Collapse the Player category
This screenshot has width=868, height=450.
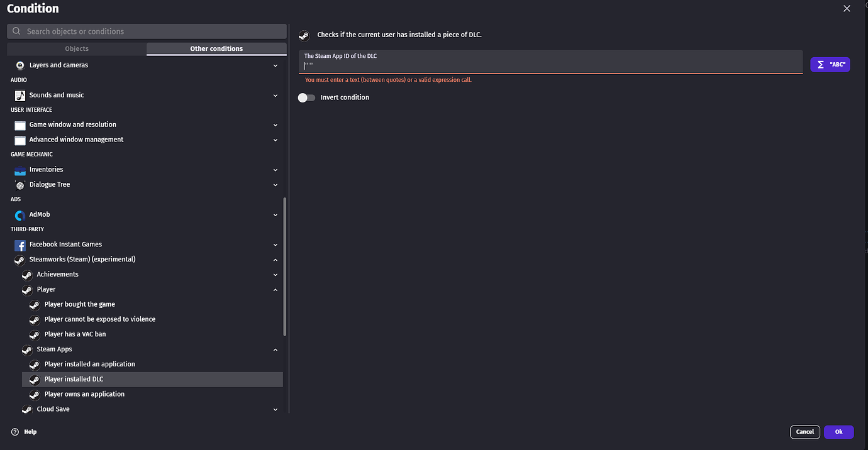click(x=275, y=290)
